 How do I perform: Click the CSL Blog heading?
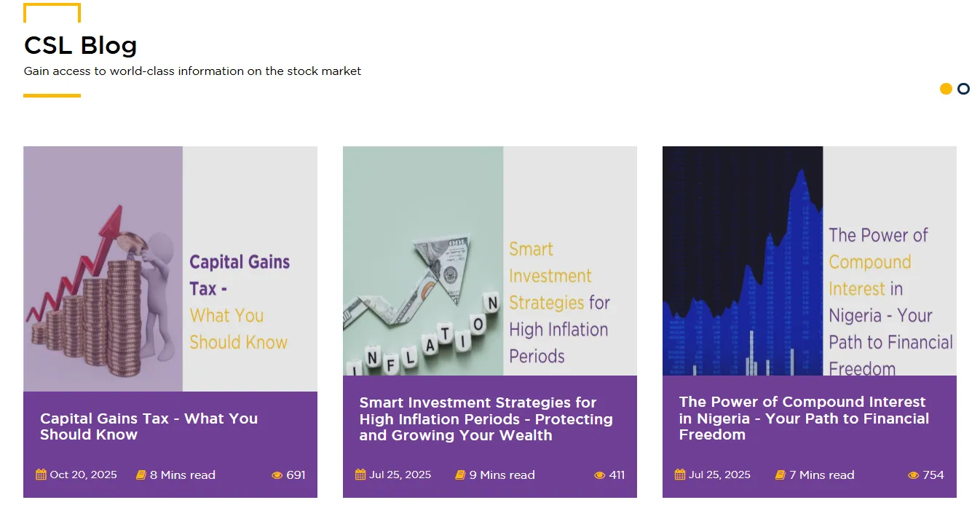click(x=80, y=45)
